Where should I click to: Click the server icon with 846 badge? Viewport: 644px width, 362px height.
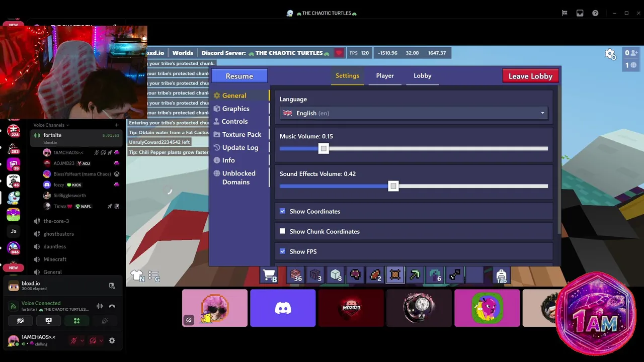pos(14,248)
